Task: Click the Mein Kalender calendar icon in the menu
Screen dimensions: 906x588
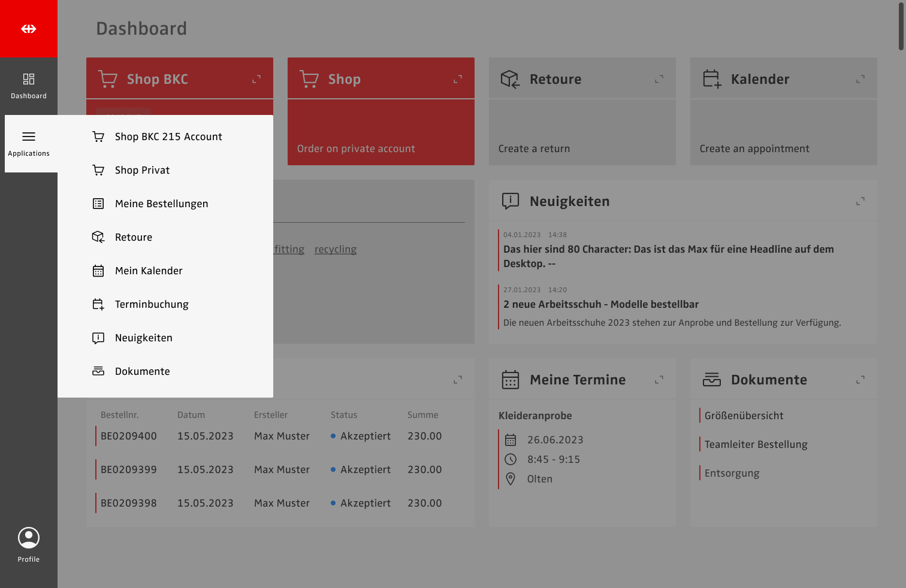Action: (x=98, y=271)
